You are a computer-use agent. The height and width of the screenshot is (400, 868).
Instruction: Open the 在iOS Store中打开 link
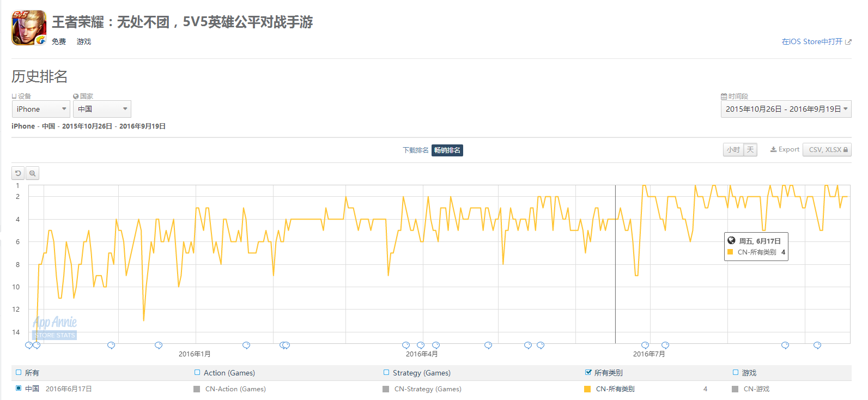[812, 41]
